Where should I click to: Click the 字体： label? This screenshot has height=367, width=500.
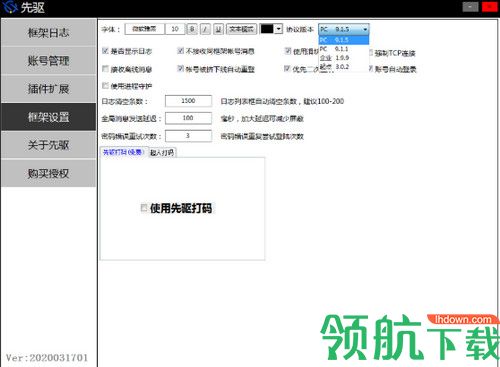click(x=111, y=29)
